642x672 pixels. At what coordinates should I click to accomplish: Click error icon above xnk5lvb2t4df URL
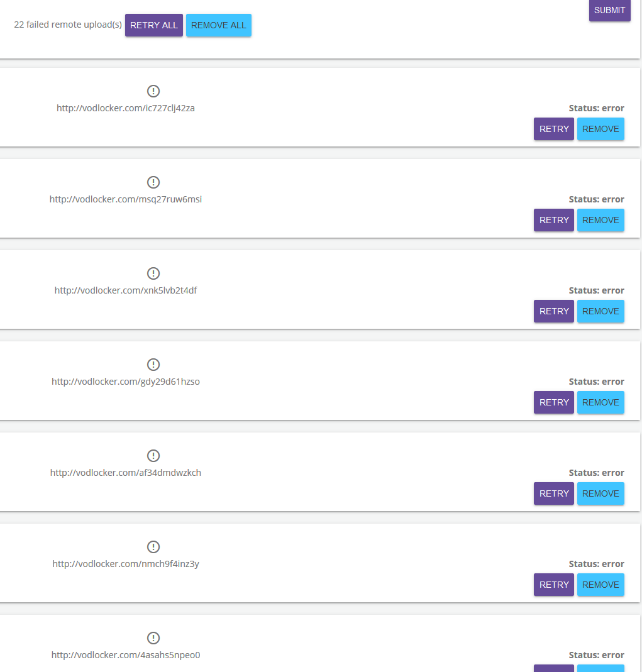[x=153, y=273]
